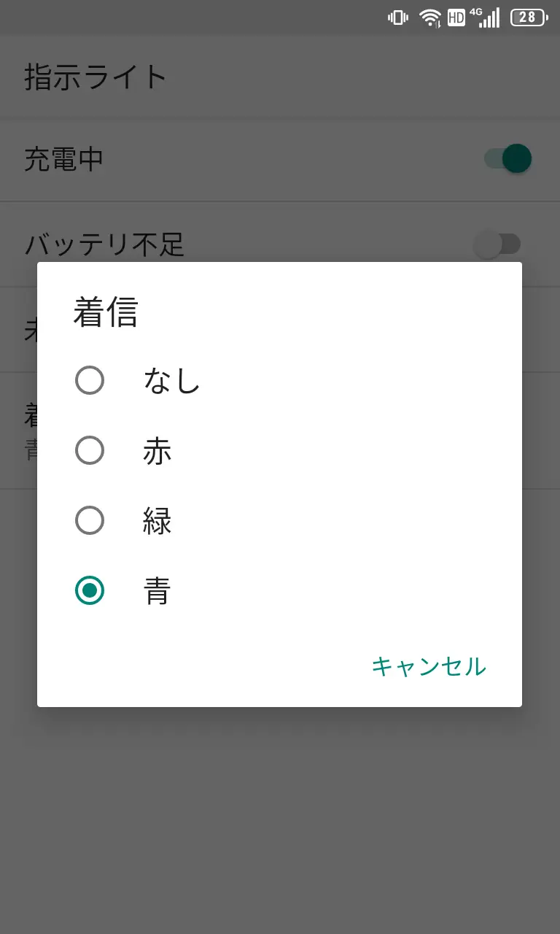Tap the vibrate mode status icon
560x934 pixels.
(397, 18)
